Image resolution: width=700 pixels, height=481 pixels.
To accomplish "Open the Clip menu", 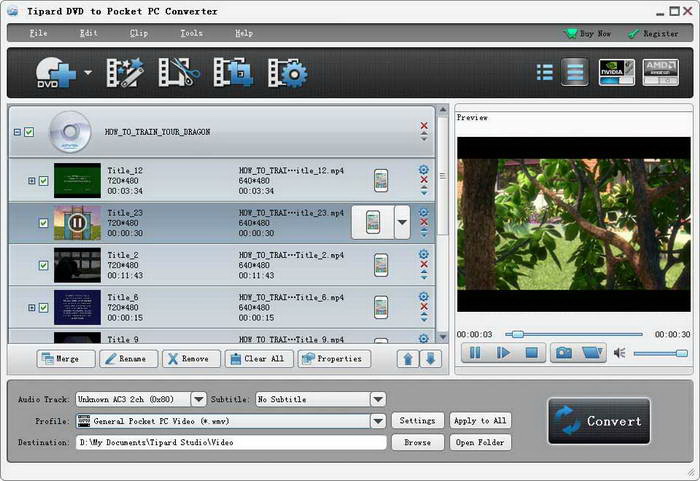I will [139, 33].
